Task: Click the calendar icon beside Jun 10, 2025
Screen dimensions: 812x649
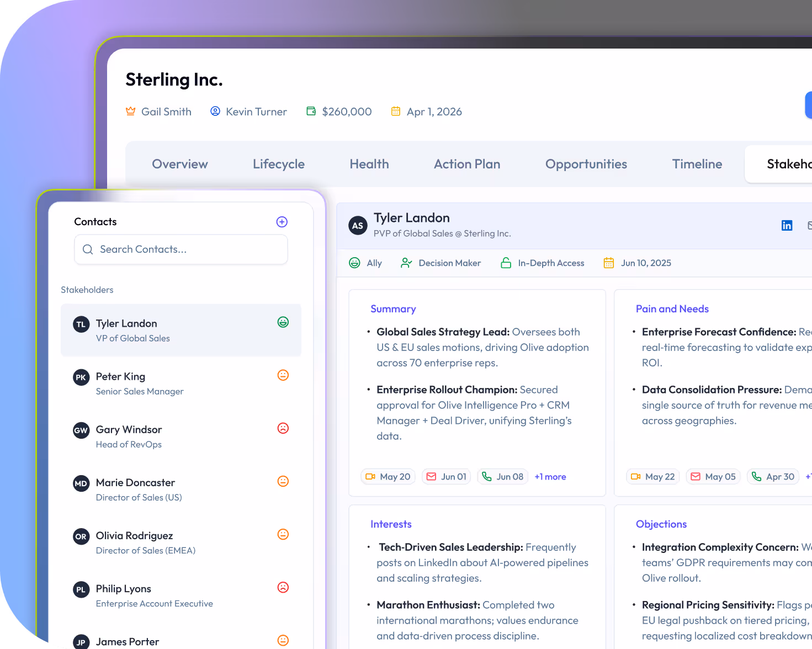Action: [x=609, y=263]
